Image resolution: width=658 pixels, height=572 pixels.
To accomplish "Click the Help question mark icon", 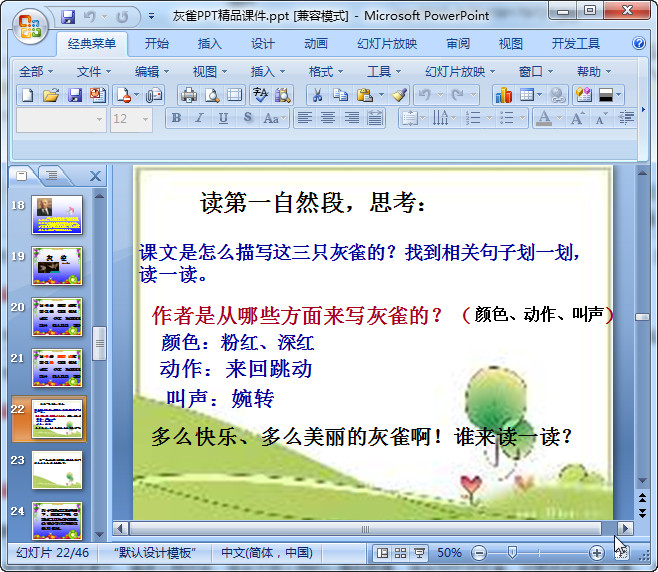I will tap(639, 43).
